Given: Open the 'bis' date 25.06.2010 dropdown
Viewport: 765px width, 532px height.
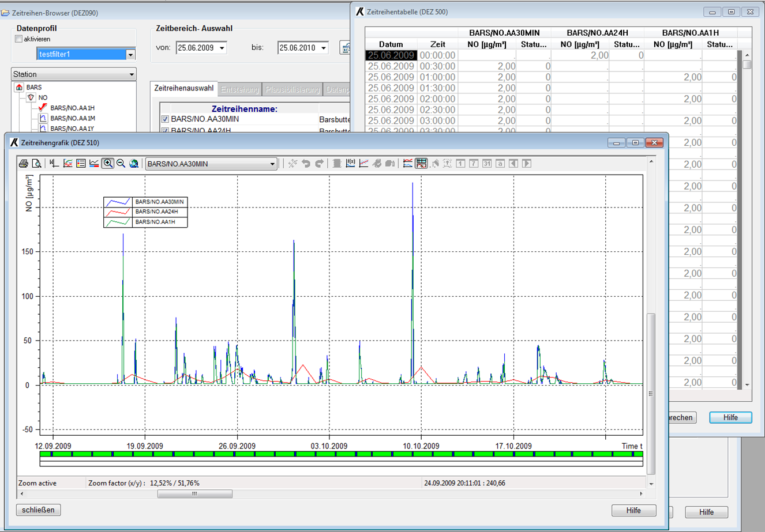Looking at the screenshot, I should 324,48.
